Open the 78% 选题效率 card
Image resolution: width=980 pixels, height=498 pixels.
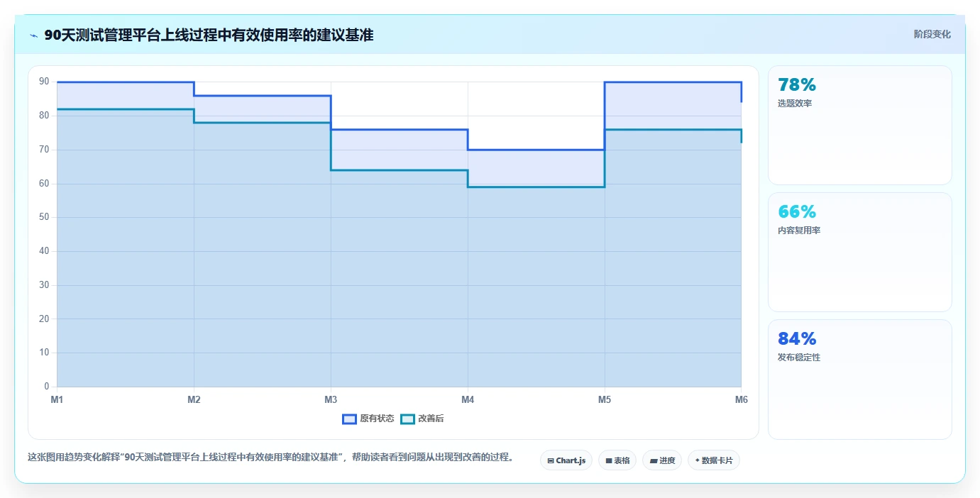(859, 125)
